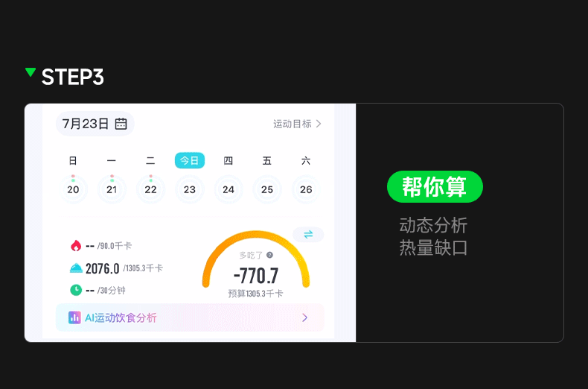Click the red flame calorie burn icon

pos(76,246)
